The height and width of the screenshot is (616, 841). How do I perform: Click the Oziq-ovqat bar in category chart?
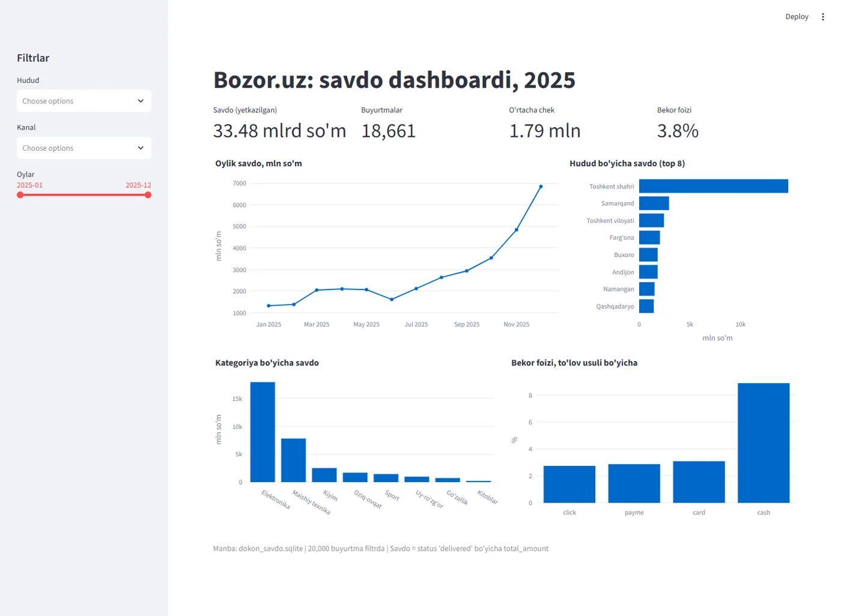(x=355, y=477)
